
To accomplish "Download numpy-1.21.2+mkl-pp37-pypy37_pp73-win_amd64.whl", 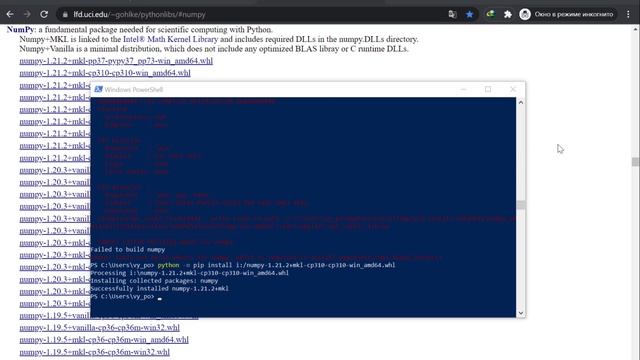I will [x=116, y=61].
